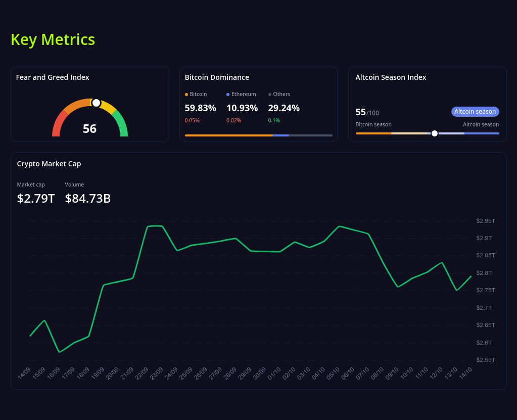The image size is (517, 420).
Task: Select the Ethereum legend dot
Action: 228,95
